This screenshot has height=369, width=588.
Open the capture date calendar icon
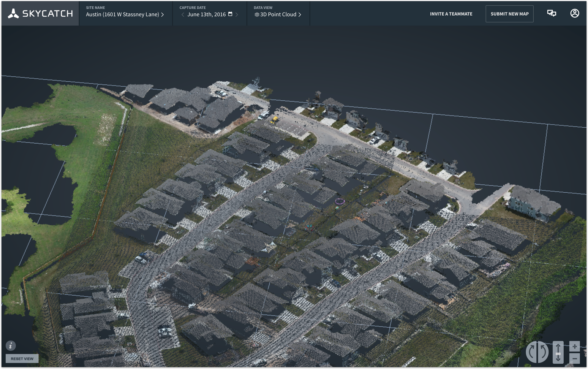tap(230, 14)
